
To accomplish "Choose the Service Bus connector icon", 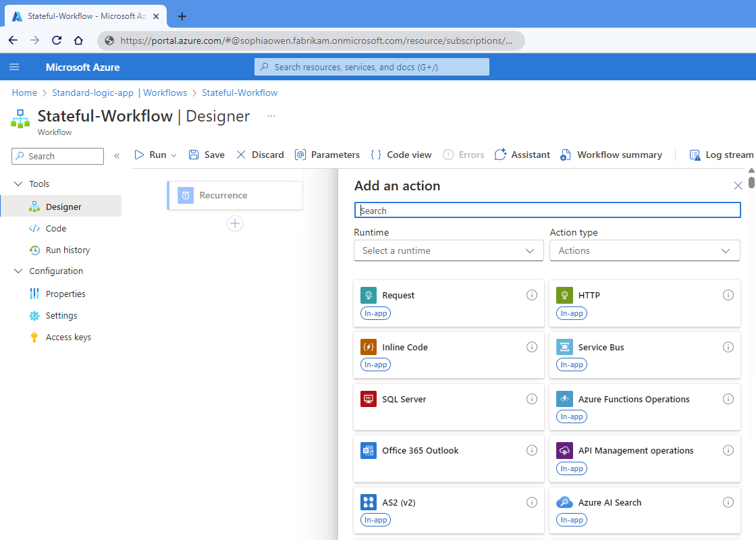I will point(564,347).
